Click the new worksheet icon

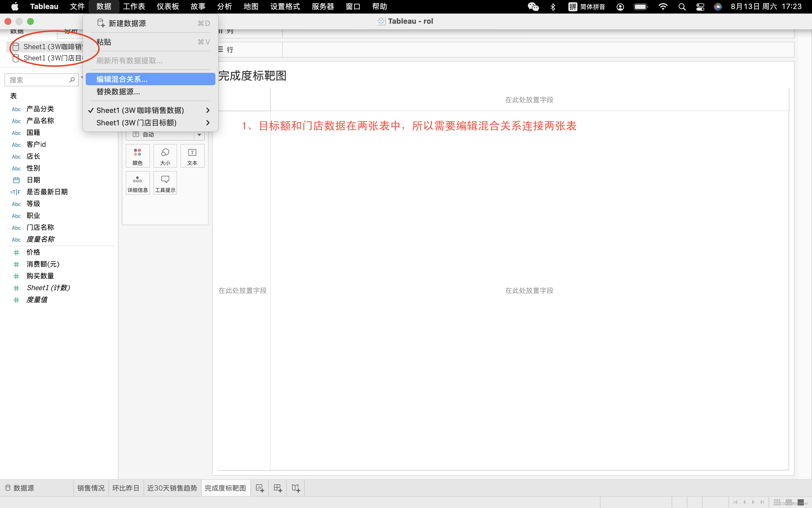tap(260, 488)
